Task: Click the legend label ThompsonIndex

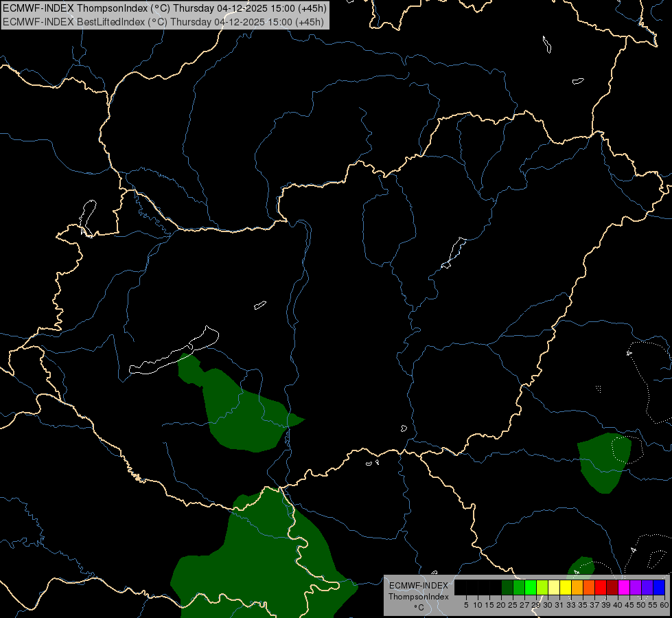Action: pyautogui.click(x=419, y=597)
